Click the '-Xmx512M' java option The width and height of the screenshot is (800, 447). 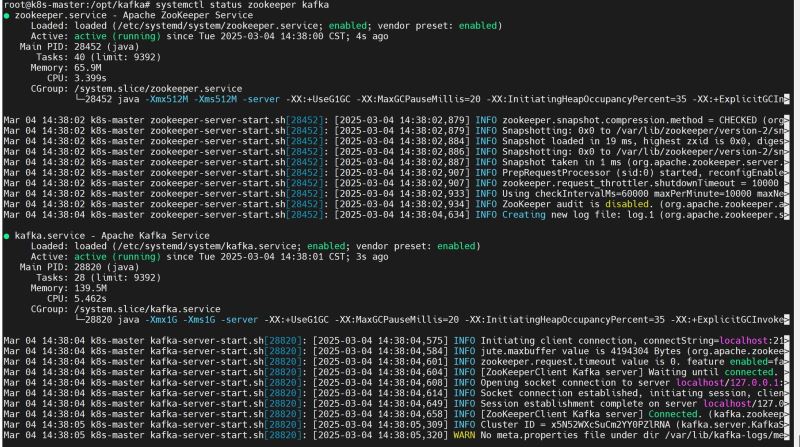point(166,100)
